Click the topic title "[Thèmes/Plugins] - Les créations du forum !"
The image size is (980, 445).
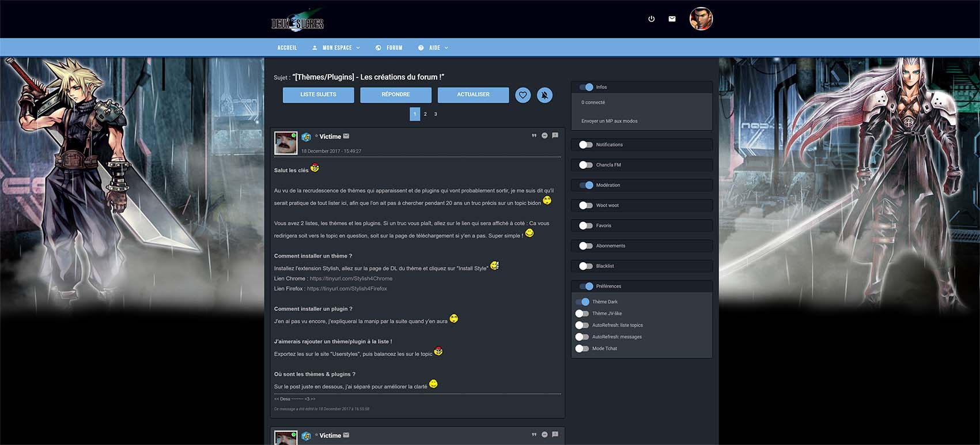[368, 77]
